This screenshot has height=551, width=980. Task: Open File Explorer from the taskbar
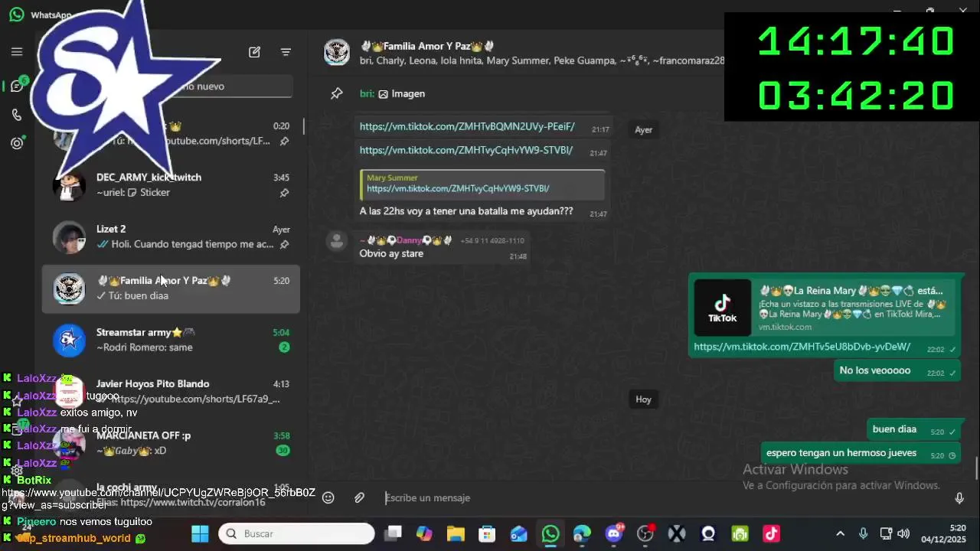pyautogui.click(x=456, y=533)
